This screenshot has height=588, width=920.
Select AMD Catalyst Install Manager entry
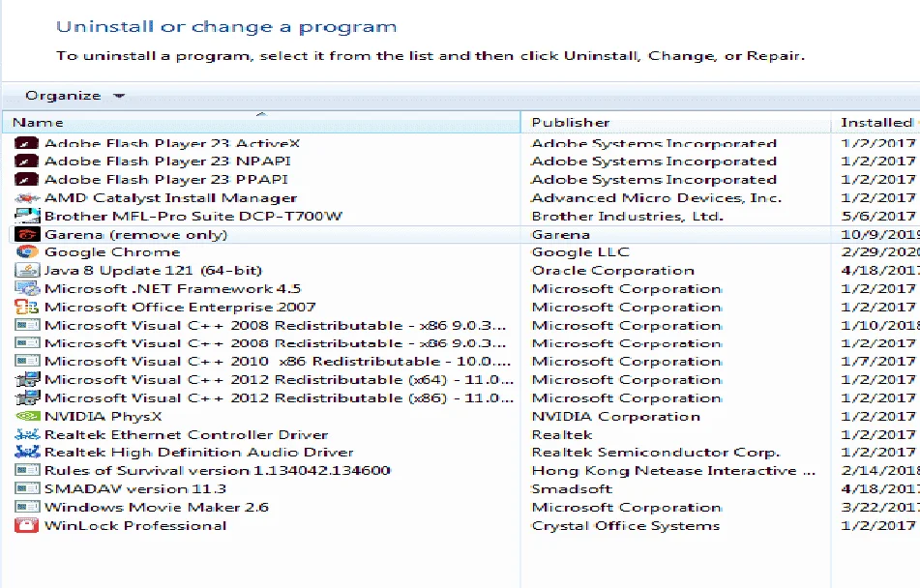coord(170,197)
